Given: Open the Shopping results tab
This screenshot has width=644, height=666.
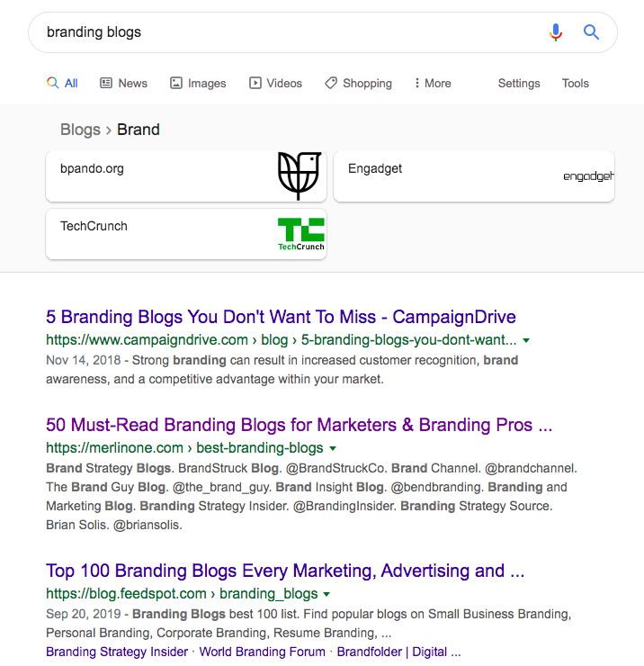Looking at the screenshot, I should point(358,83).
